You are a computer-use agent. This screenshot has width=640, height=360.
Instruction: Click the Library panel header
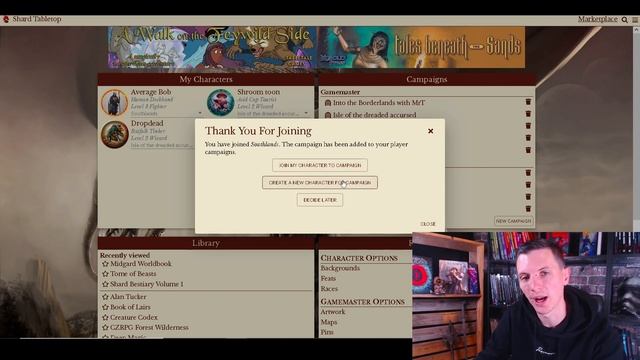point(206,243)
